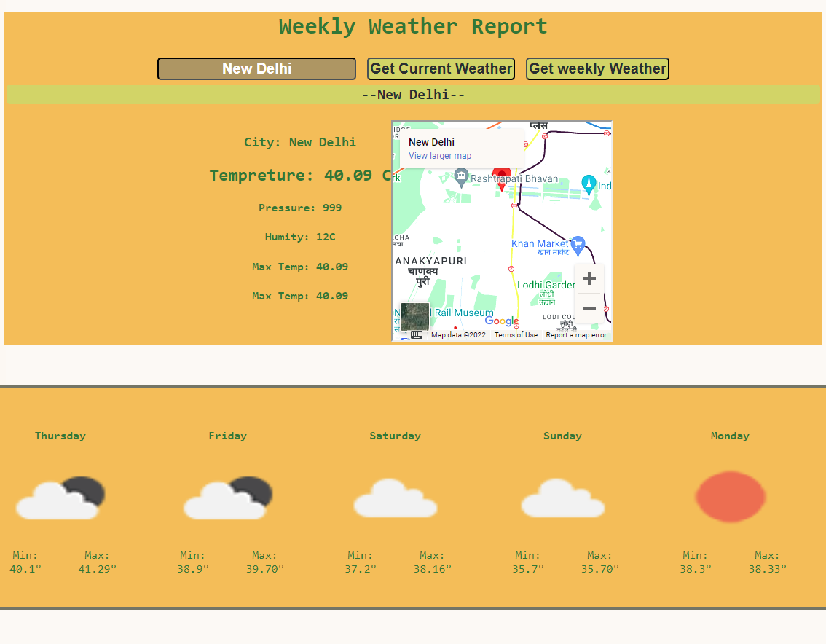Image resolution: width=826 pixels, height=644 pixels.
Task: Click the New Delhi city input field
Action: (x=256, y=68)
